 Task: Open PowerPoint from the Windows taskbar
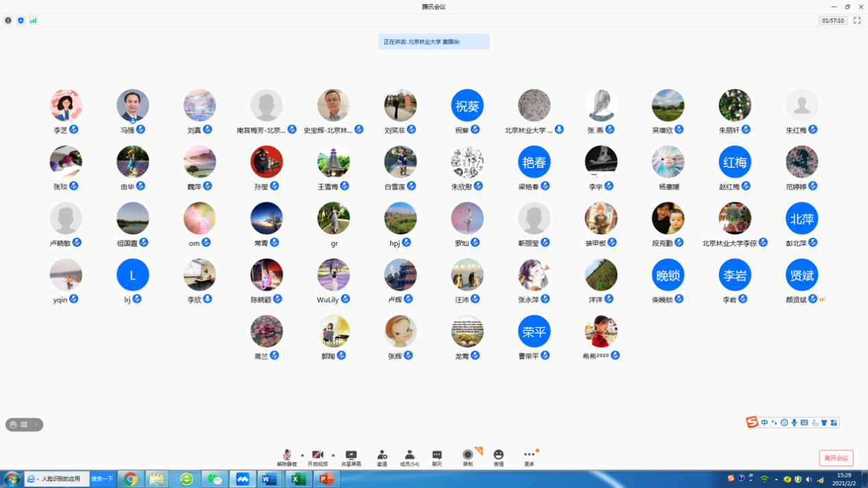[x=326, y=479]
